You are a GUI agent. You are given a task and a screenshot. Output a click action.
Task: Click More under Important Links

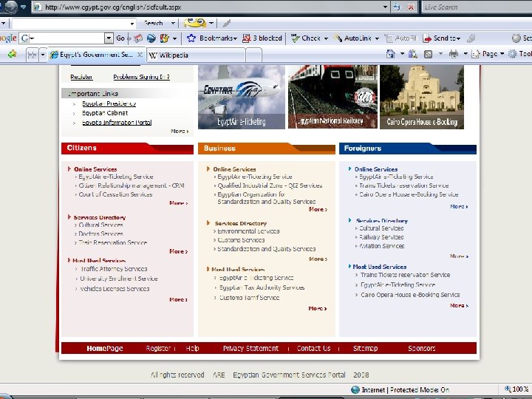pos(180,131)
